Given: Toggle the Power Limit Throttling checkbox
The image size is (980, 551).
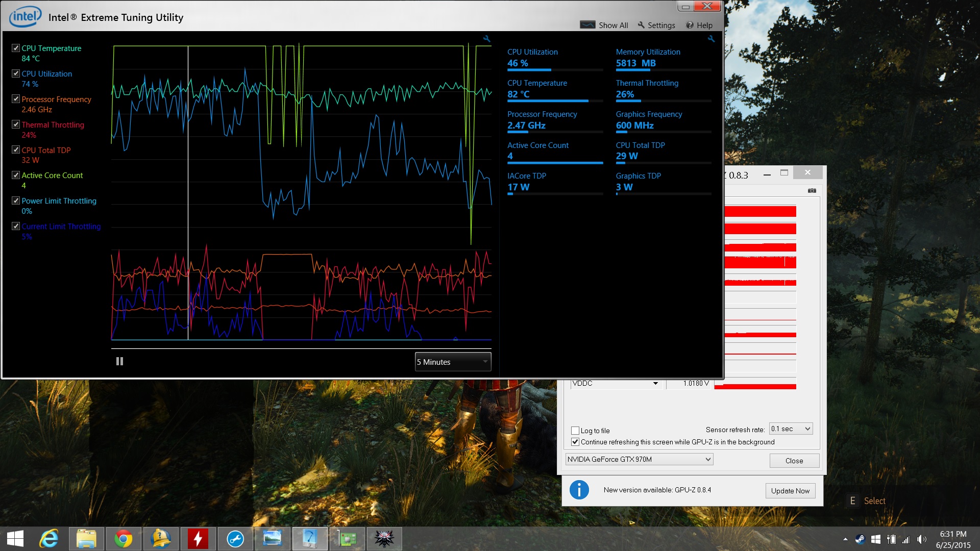Looking at the screenshot, I should coord(16,201).
